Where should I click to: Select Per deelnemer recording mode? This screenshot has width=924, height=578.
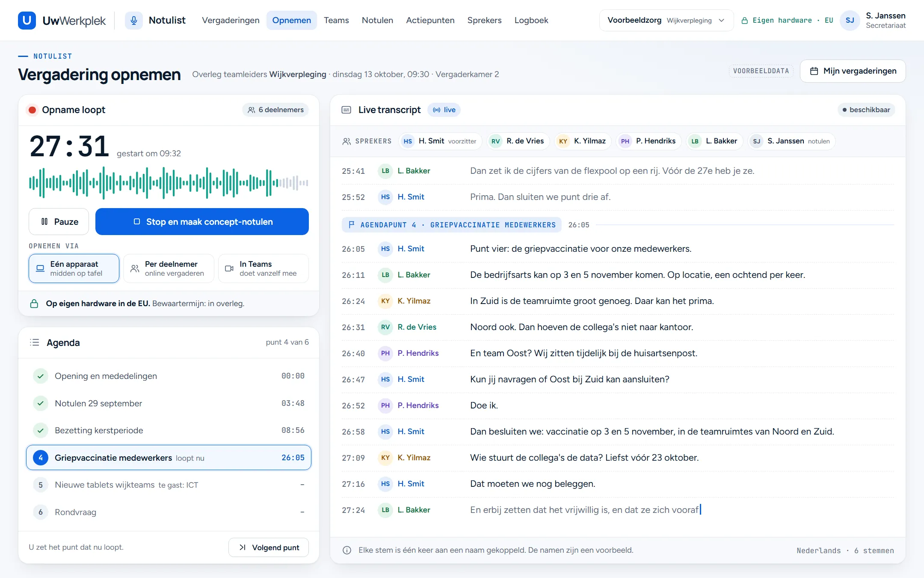pyautogui.click(x=169, y=268)
